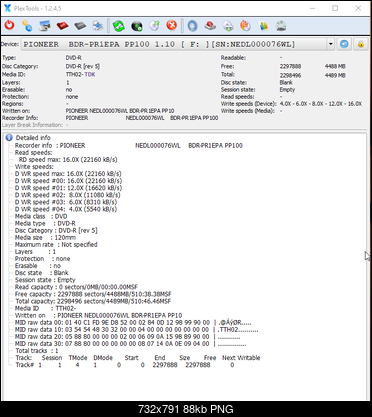The height and width of the screenshot is (417, 372).
Task: Select 'Media class : DVD' line
Action: pyautogui.click(x=41, y=216)
